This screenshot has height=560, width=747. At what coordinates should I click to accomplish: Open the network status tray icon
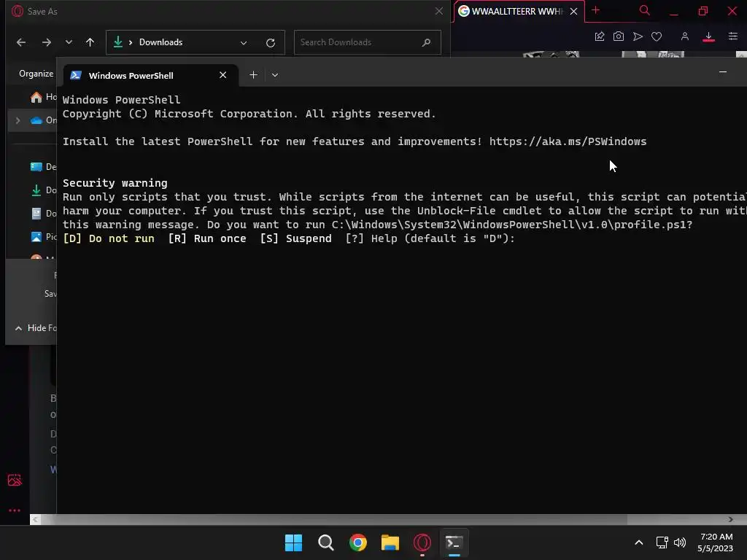point(662,542)
